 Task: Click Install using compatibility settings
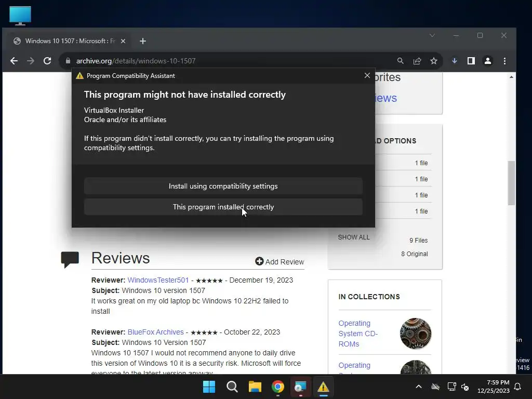point(223,187)
